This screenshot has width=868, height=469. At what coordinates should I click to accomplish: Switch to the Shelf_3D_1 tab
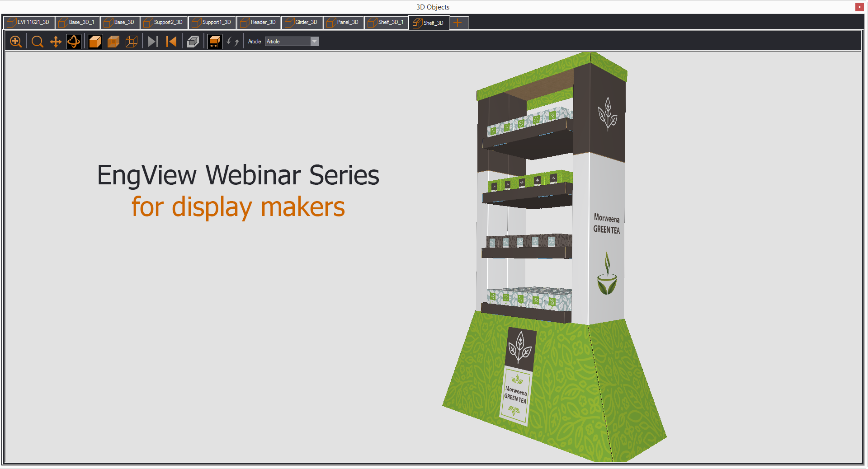pyautogui.click(x=387, y=22)
